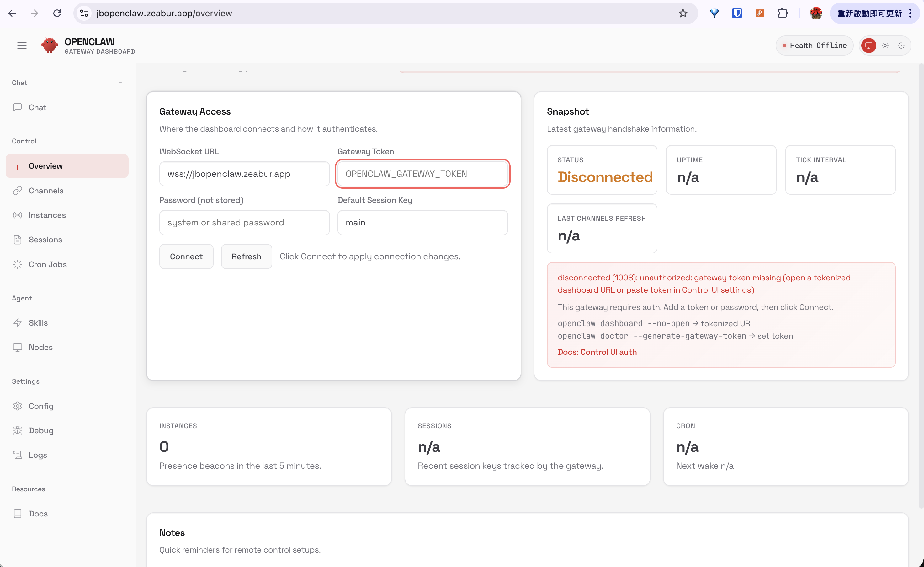Open the Debug bug icon page
Image resolution: width=924 pixels, height=567 pixels.
pyautogui.click(x=18, y=430)
